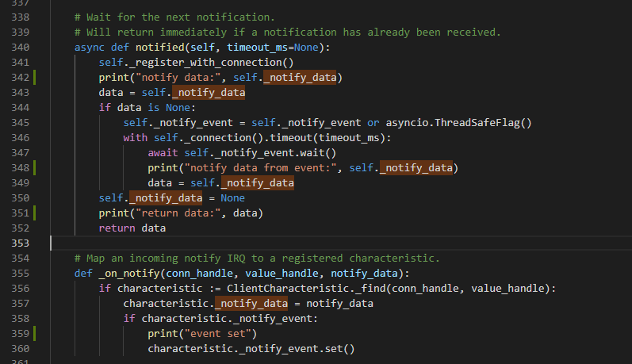Screen dimensions: 632x364
Task: Click the green change marker on line 351
Action: point(35,213)
